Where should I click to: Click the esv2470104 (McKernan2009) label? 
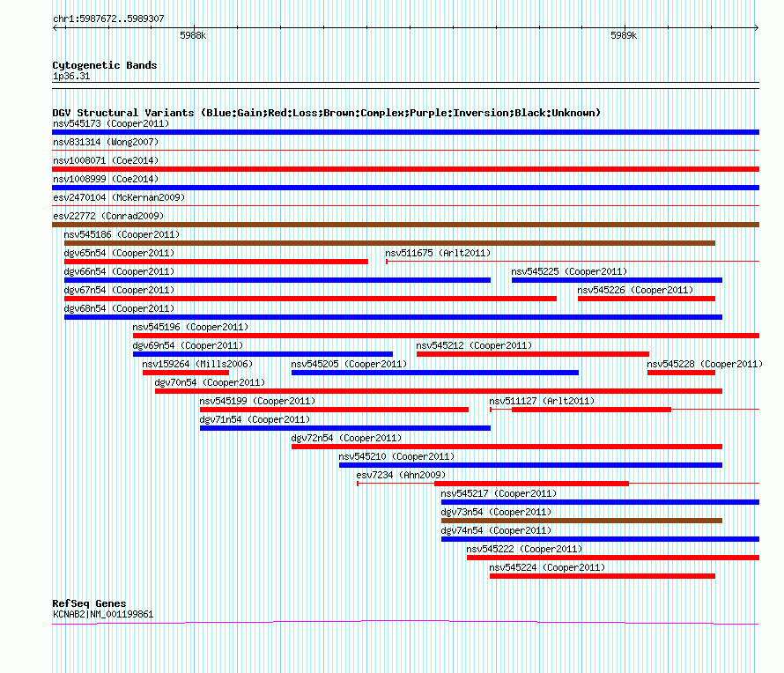pyautogui.click(x=119, y=197)
